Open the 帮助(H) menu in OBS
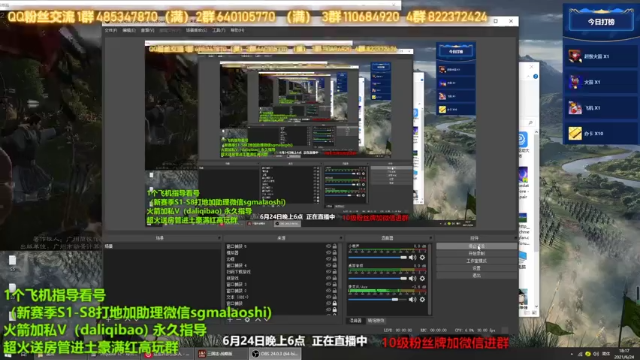 coord(237,30)
